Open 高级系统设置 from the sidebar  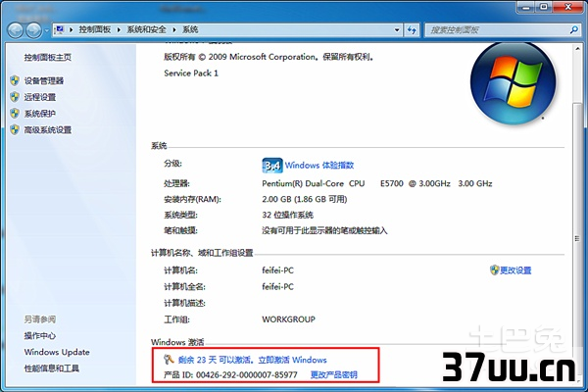(x=48, y=129)
